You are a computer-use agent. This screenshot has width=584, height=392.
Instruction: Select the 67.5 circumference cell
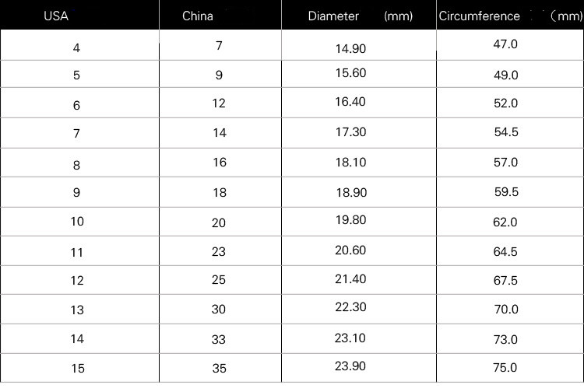coord(505,281)
